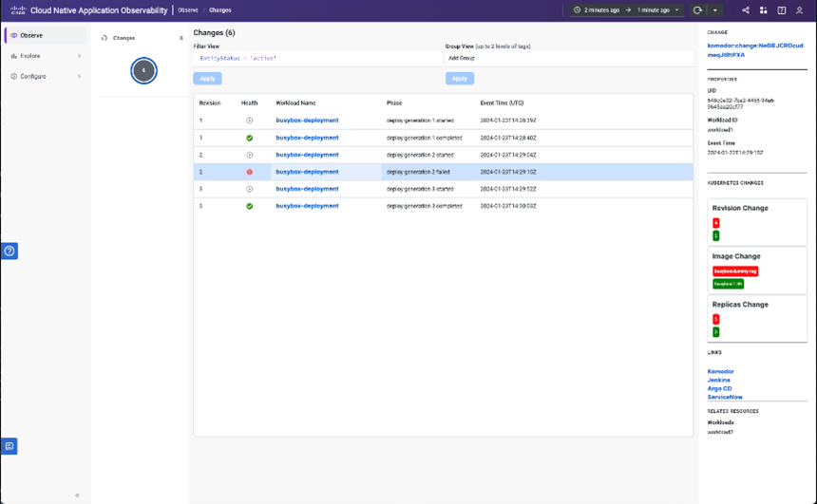Open the time range dropdown
Image resolution: width=817 pixels, height=504 pixels.
point(627,10)
